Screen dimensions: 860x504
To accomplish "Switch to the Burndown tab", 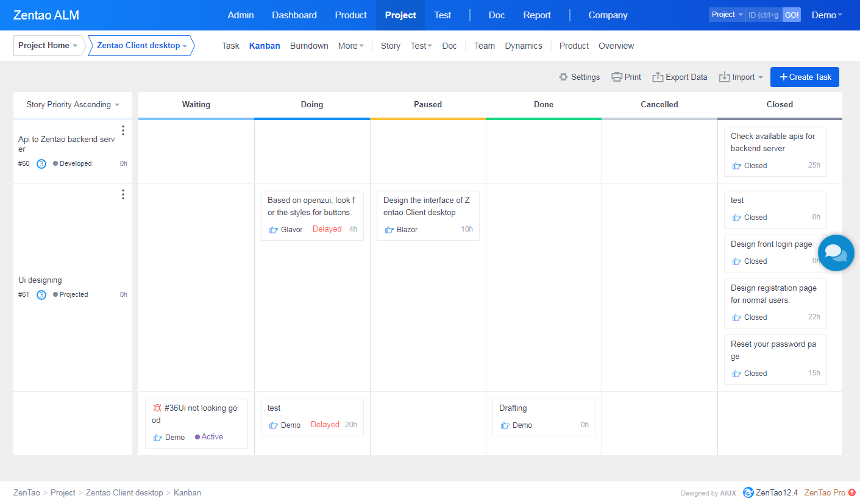I will coord(309,46).
